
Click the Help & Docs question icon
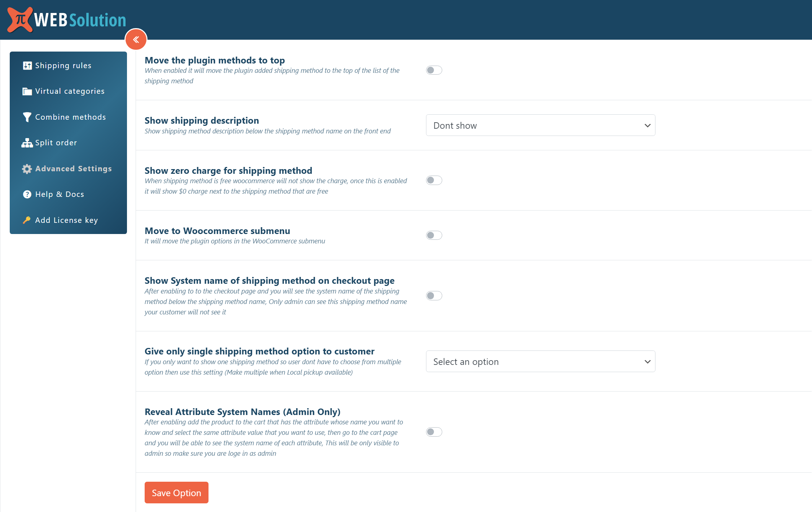(27, 194)
